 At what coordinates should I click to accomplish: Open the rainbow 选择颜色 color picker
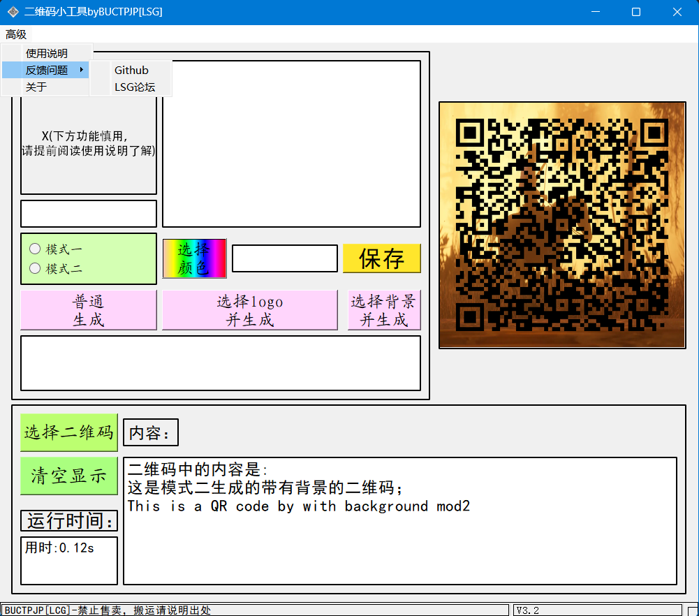(x=194, y=258)
